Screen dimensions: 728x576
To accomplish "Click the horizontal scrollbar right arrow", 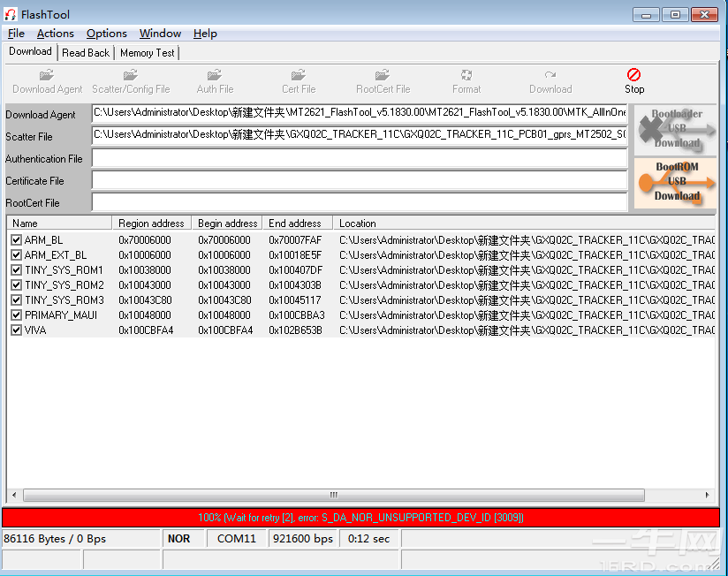I will pyautogui.click(x=709, y=496).
